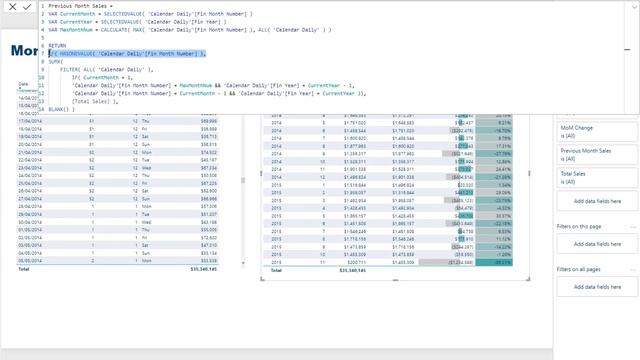
Task: Click the $35,340,145 total in the daily table
Action: [203, 269]
